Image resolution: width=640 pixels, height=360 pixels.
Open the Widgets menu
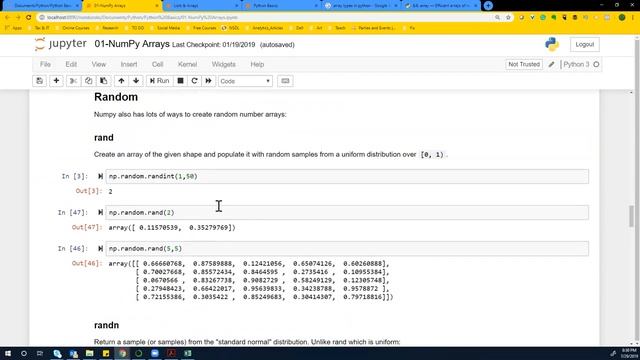pos(224,64)
